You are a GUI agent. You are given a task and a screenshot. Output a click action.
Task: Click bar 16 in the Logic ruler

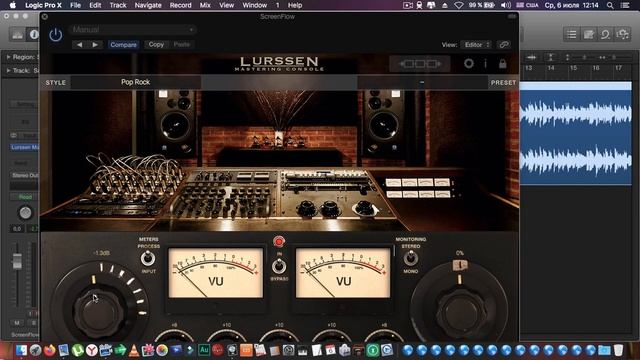point(596,68)
